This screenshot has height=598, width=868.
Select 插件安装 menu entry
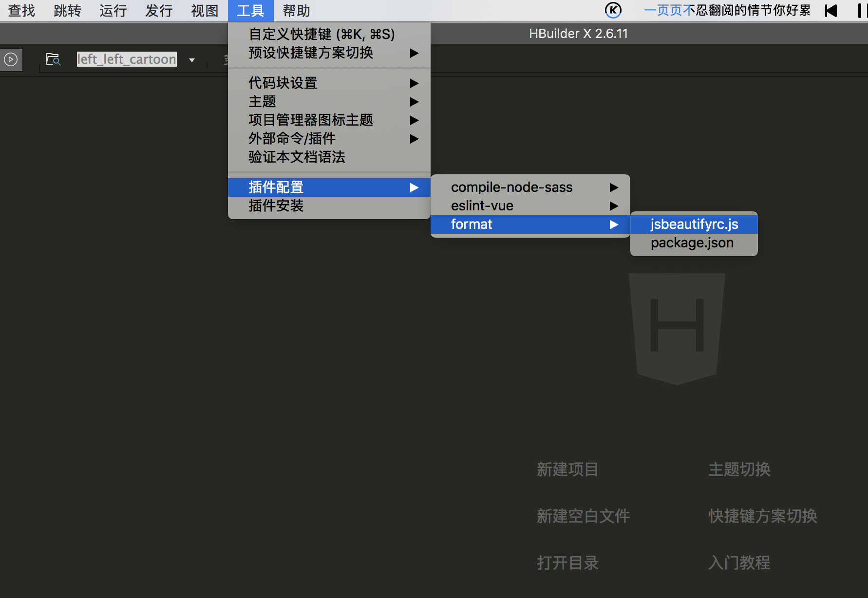click(x=329, y=206)
